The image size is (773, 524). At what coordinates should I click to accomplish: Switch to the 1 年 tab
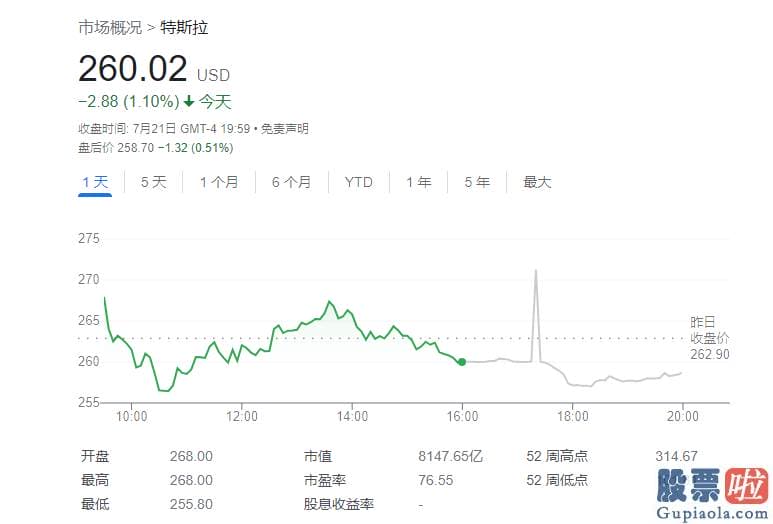(x=419, y=182)
